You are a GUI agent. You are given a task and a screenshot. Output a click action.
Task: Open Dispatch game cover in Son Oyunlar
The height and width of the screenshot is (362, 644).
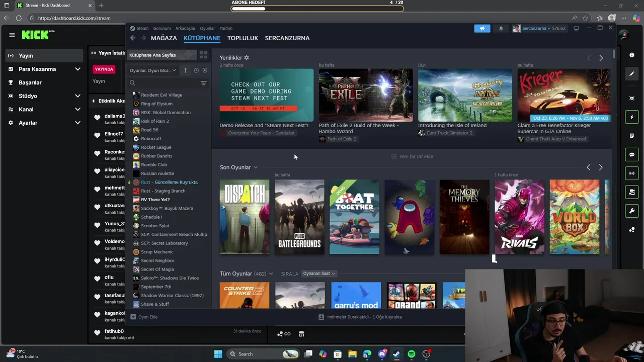click(245, 217)
